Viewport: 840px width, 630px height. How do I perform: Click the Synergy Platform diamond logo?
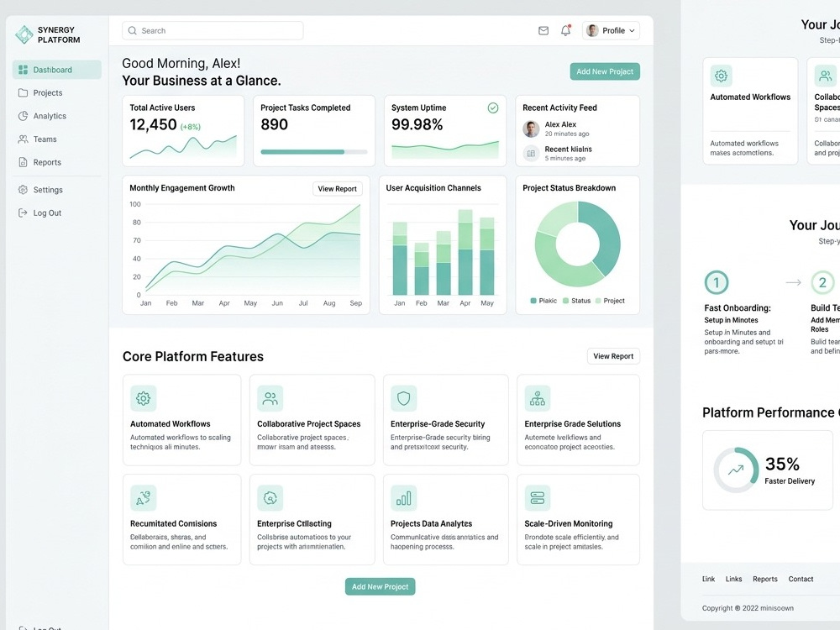(24, 34)
